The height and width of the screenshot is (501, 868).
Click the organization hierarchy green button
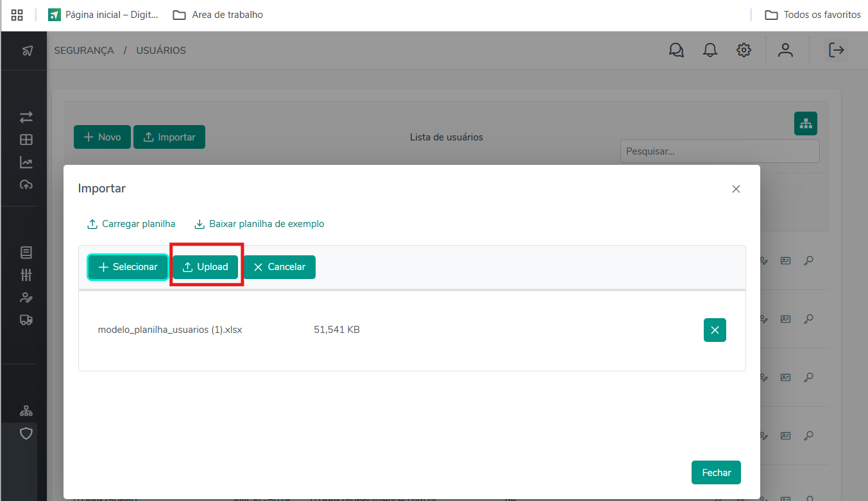click(x=805, y=123)
